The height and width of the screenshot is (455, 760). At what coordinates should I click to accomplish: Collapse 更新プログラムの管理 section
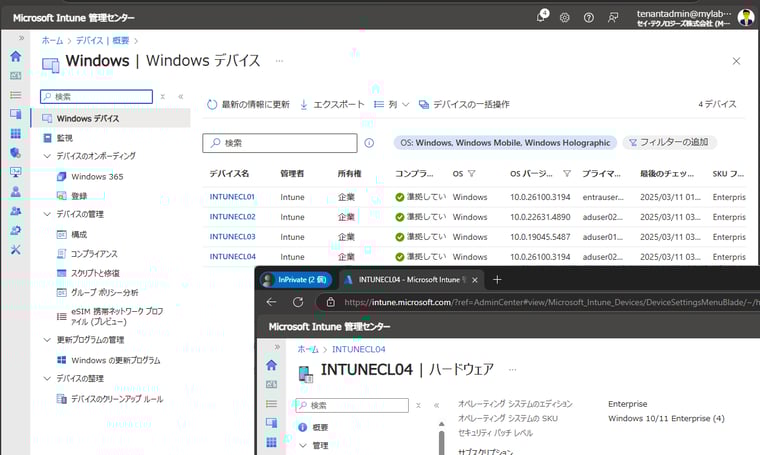point(47,340)
